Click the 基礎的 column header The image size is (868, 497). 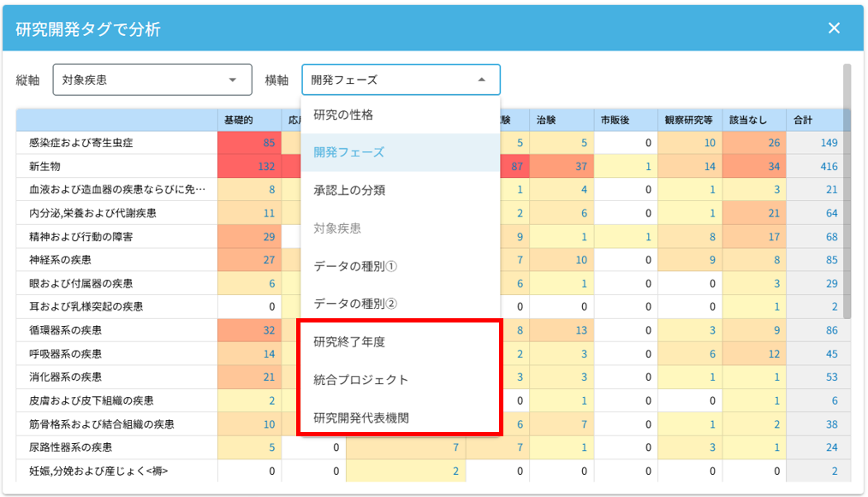239,121
